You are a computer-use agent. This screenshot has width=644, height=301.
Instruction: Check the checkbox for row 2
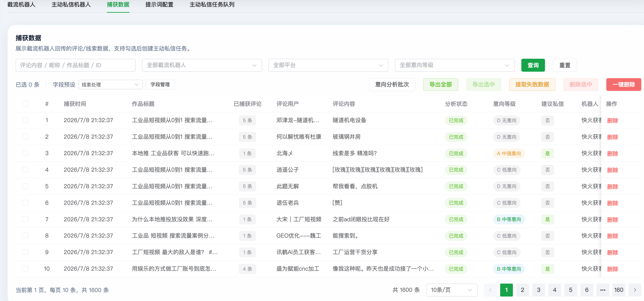tap(25, 137)
